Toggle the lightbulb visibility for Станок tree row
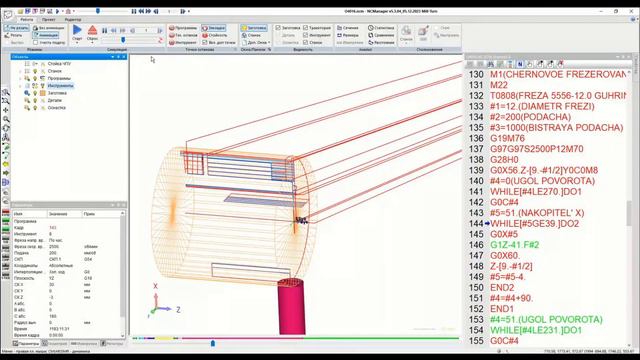Viewport: 640px width, 360px height. [x=35, y=71]
